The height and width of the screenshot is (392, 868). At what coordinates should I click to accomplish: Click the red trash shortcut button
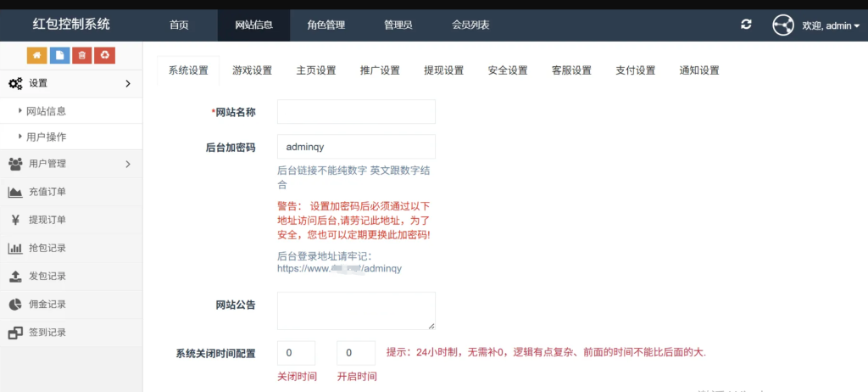coord(82,55)
